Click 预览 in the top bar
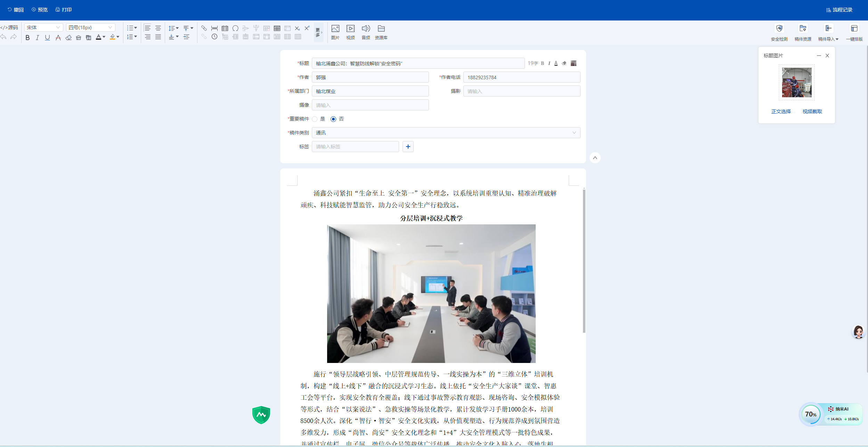 click(x=40, y=10)
